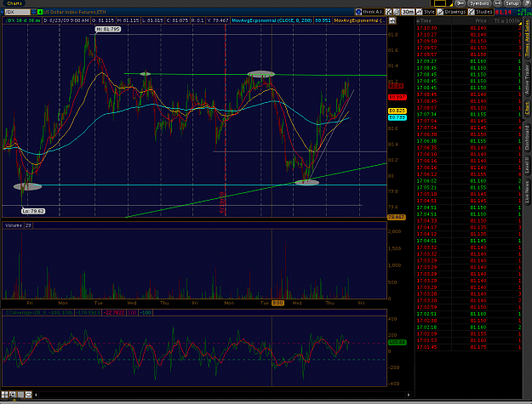Click the Volume study label
The image size is (532, 404).
(14, 225)
